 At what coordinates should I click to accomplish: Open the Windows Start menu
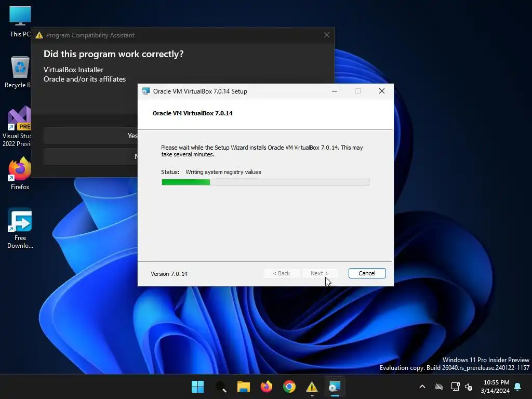click(x=197, y=387)
